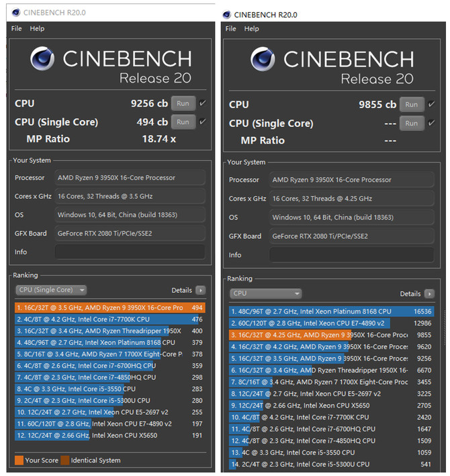
Task: Click the Cinebench sphere logo in left window
Action: [42, 59]
